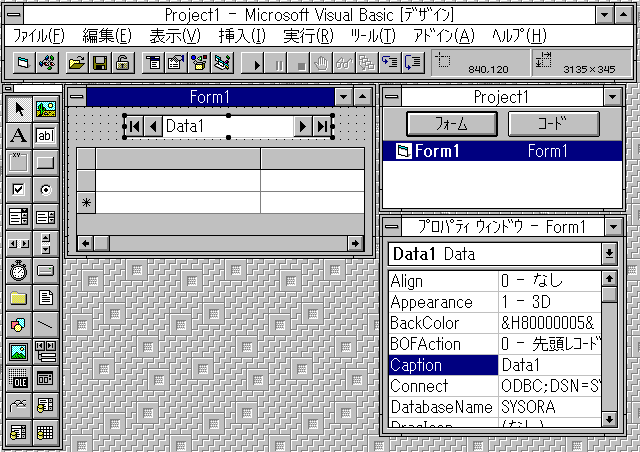Select the horizontal scroll bar tool
The width and height of the screenshot is (640, 452).
(19, 244)
